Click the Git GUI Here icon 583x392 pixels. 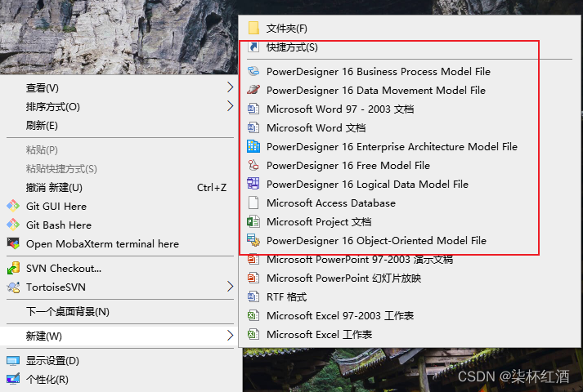(13, 206)
